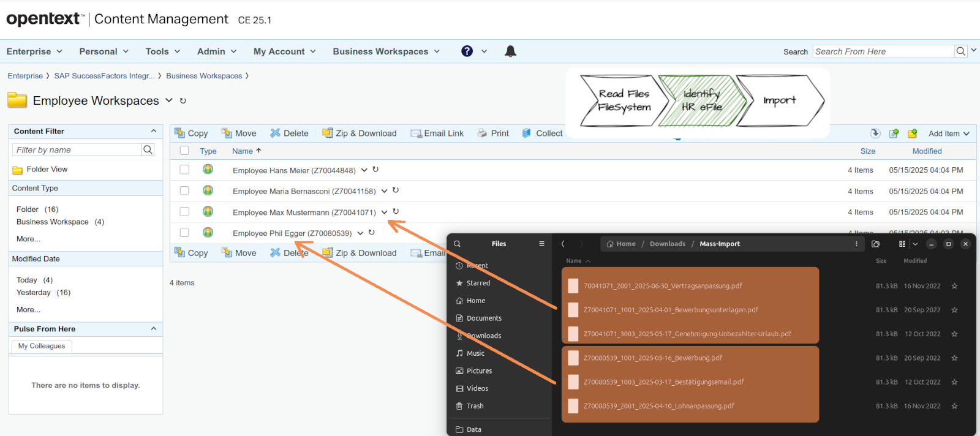980x436 pixels.
Task: Open the Business Workspaces menu
Action: tap(386, 51)
